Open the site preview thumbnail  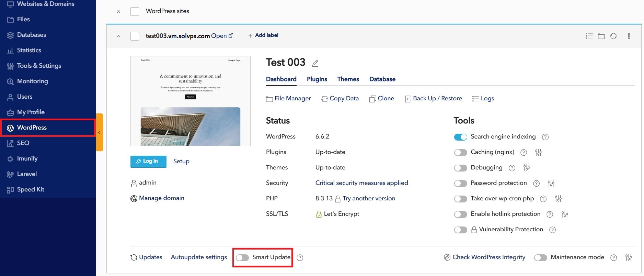pyautogui.click(x=191, y=101)
